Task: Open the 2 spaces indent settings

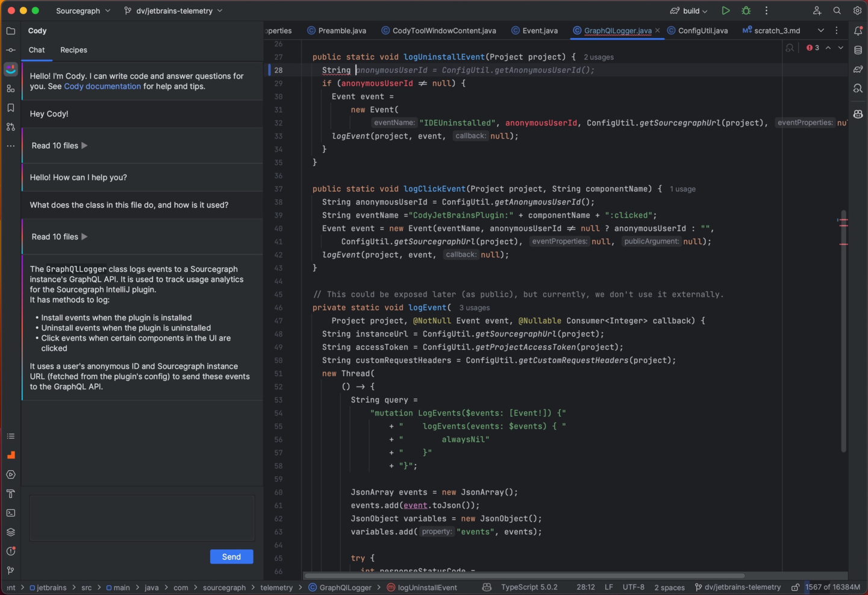Action: coord(669,587)
